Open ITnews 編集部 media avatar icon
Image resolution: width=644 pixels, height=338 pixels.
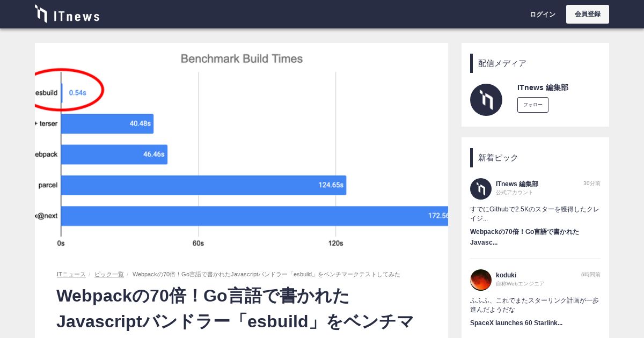coord(486,100)
